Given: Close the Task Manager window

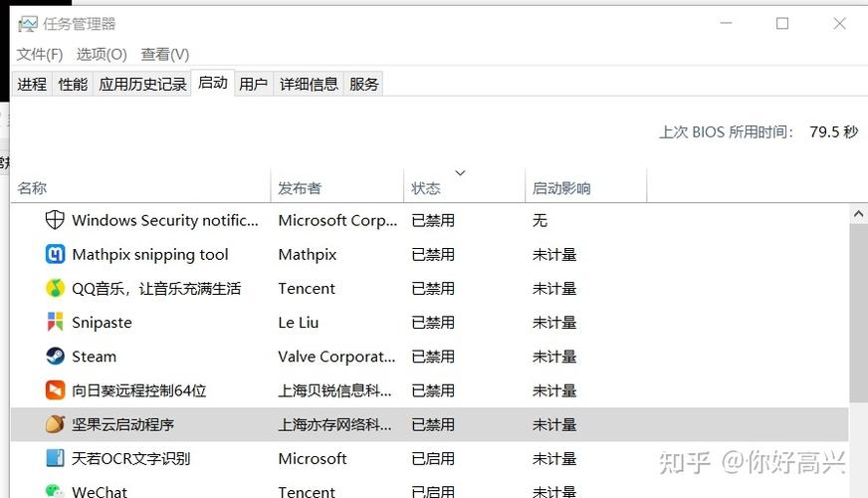Looking at the screenshot, I should (x=839, y=23).
